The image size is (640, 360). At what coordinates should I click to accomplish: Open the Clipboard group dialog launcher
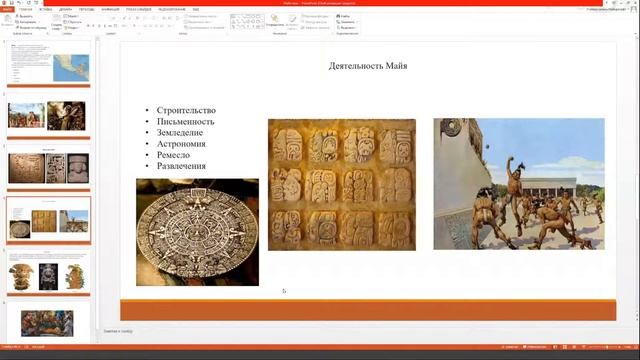pos(48,33)
